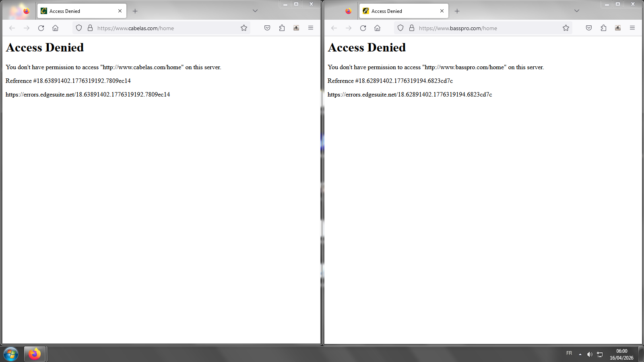The height and width of the screenshot is (362, 644).
Task: Close the Access Denied tab in basspro window
Action: 442,11
